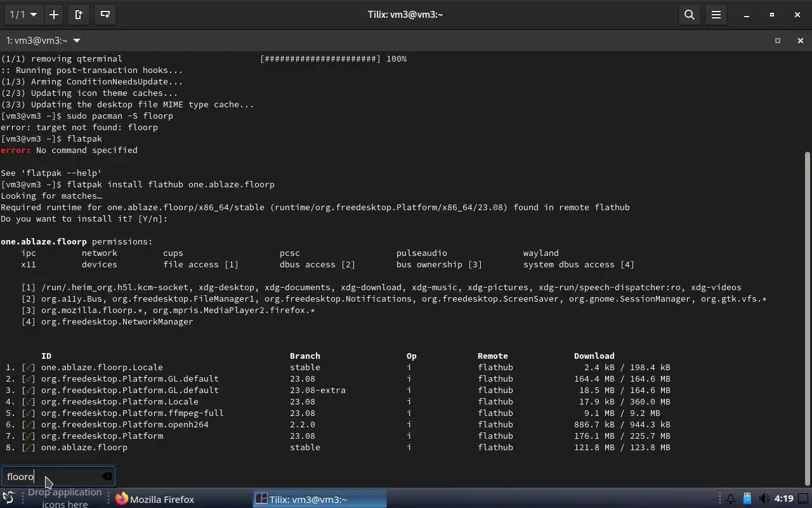The width and height of the screenshot is (812, 508).
Task: Click 'error: target not found: floorp' line
Action: click(x=79, y=128)
